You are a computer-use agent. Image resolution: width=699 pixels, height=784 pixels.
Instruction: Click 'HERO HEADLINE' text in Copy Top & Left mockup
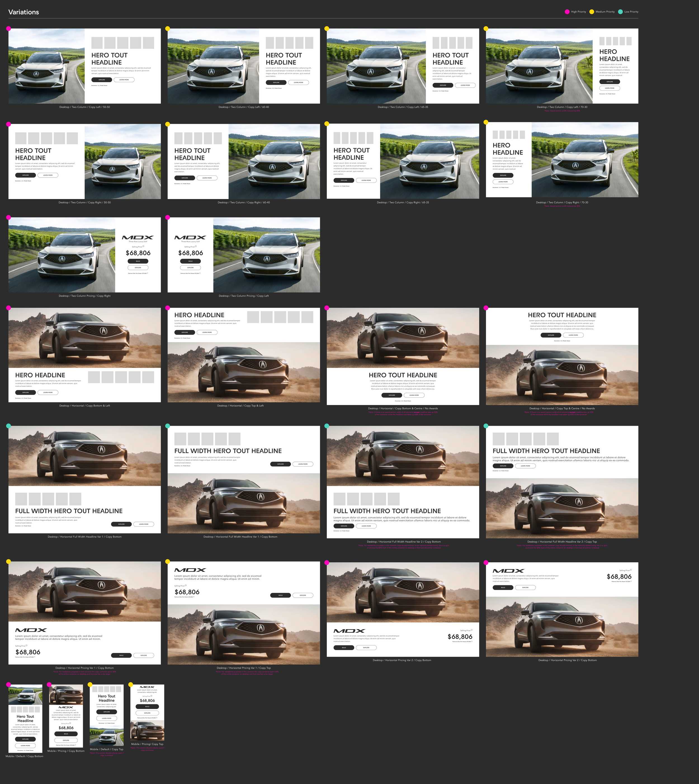pyautogui.click(x=199, y=315)
